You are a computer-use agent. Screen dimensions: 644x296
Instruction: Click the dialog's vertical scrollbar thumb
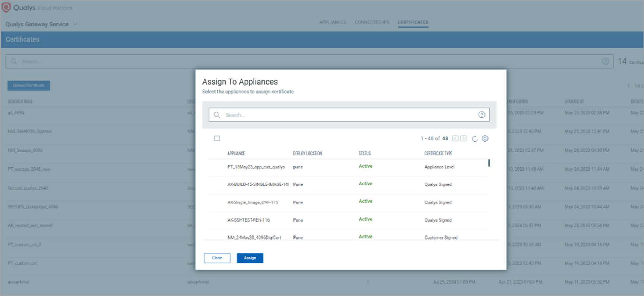tap(489, 163)
